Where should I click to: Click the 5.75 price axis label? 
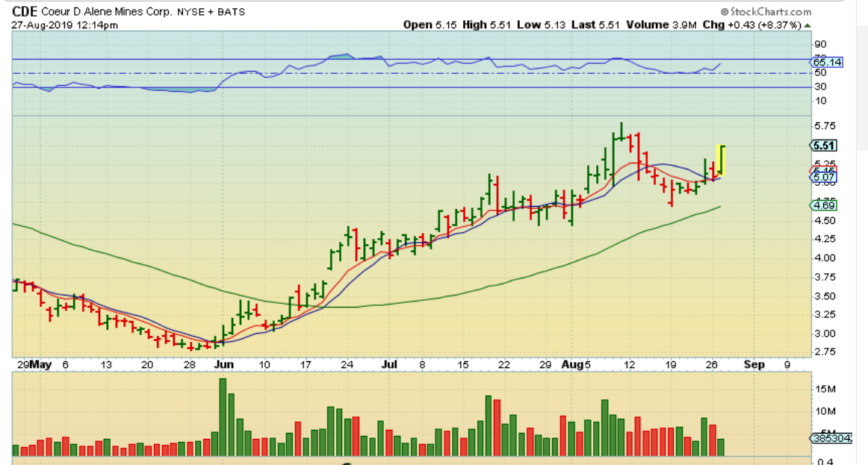click(825, 126)
